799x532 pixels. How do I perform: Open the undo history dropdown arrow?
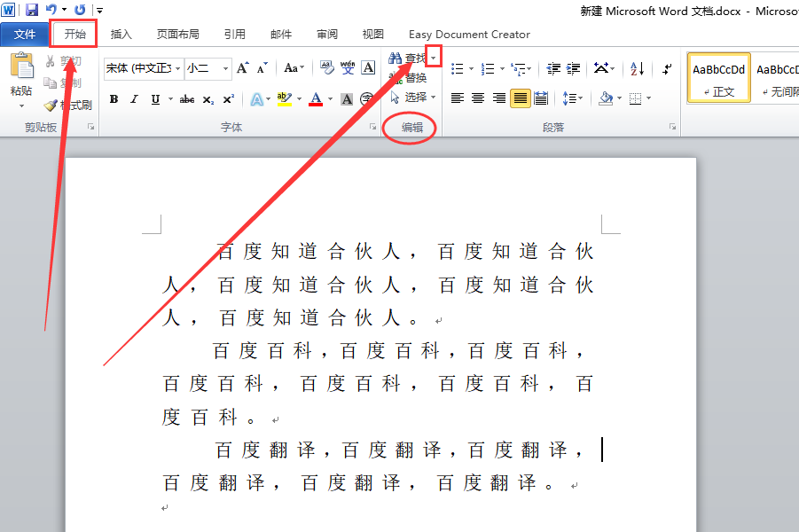[64, 10]
